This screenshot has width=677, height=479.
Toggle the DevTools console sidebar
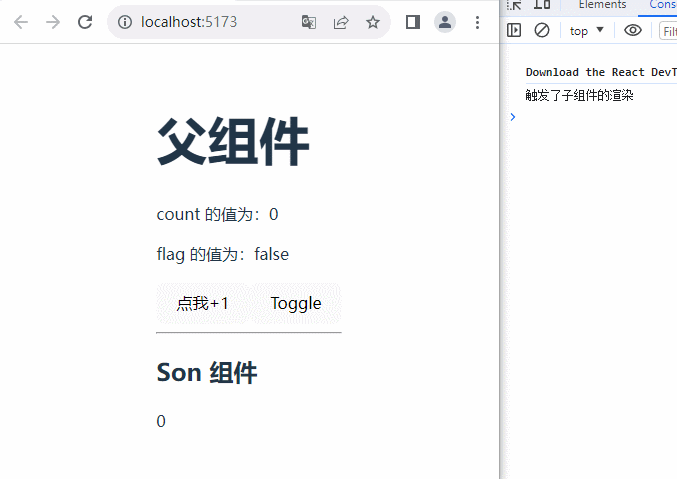coord(514,30)
